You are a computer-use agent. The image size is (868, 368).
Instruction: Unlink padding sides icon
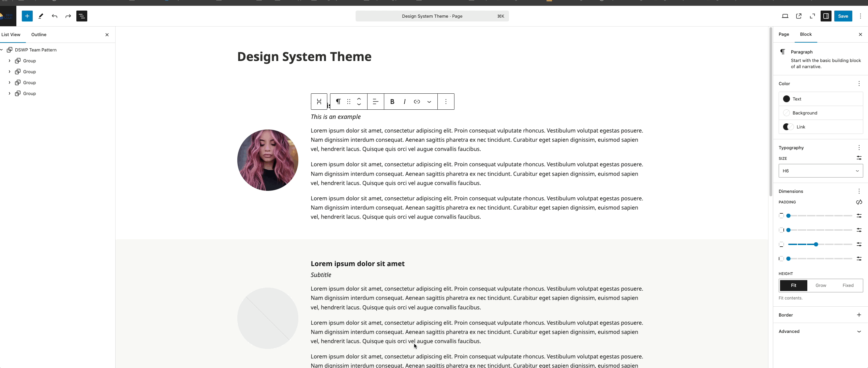pos(859,202)
